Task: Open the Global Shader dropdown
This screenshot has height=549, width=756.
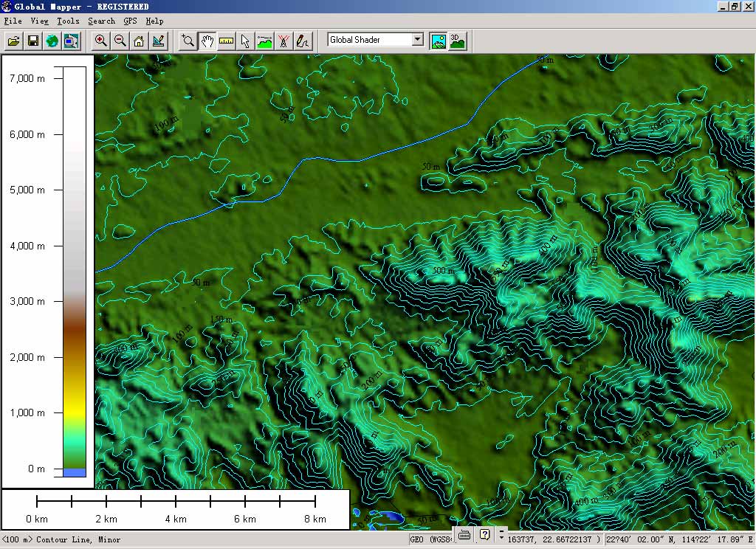Action: pos(417,40)
